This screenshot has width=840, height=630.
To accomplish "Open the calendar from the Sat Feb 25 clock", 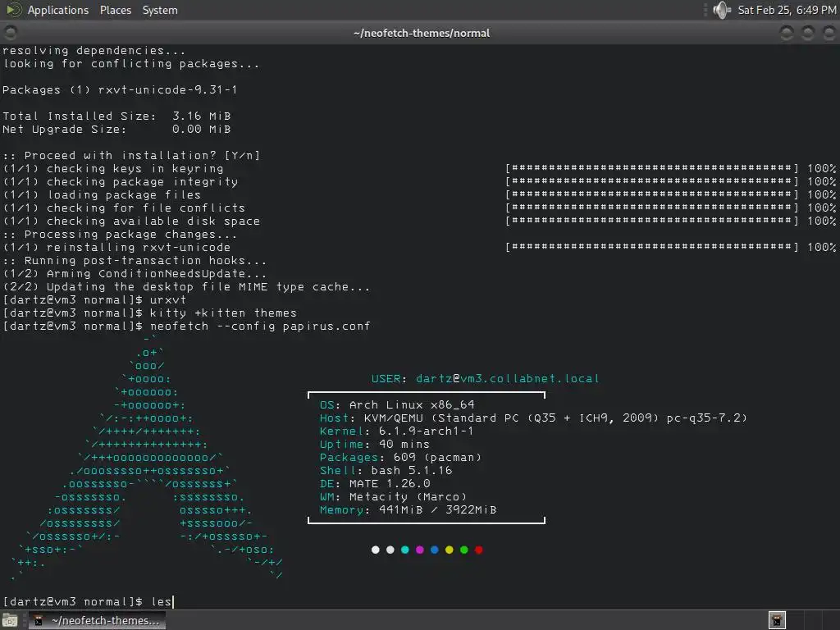I will pyautogui.click(x=787, y=10).
